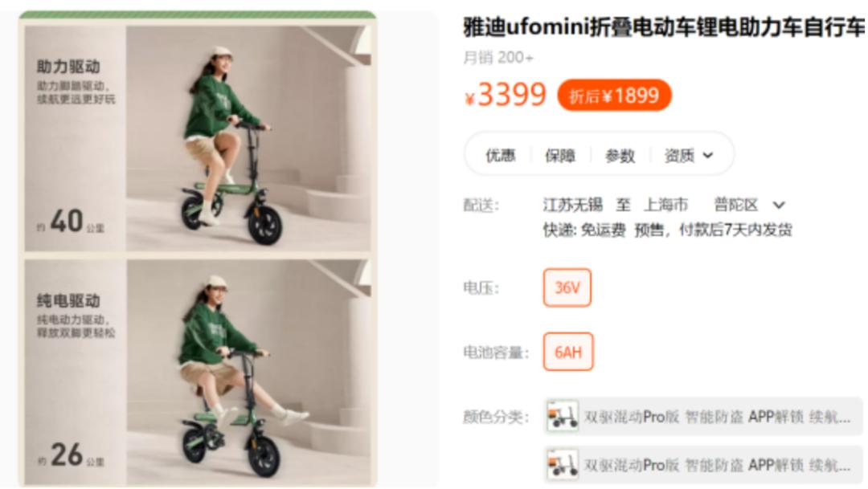The image size is (868, 489).
Task: Open the 优惠 tab
Action: click(x=501, y=156)
